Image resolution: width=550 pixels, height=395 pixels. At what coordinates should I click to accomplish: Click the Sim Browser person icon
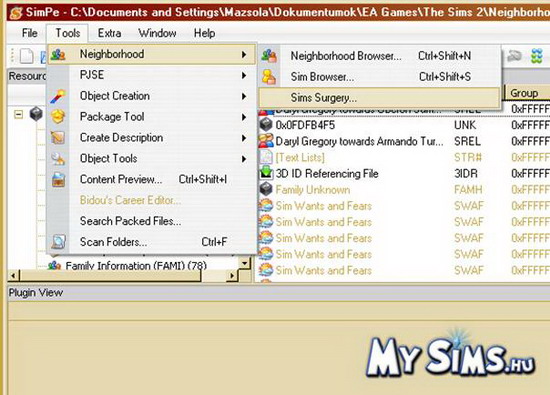pos(269,77)
